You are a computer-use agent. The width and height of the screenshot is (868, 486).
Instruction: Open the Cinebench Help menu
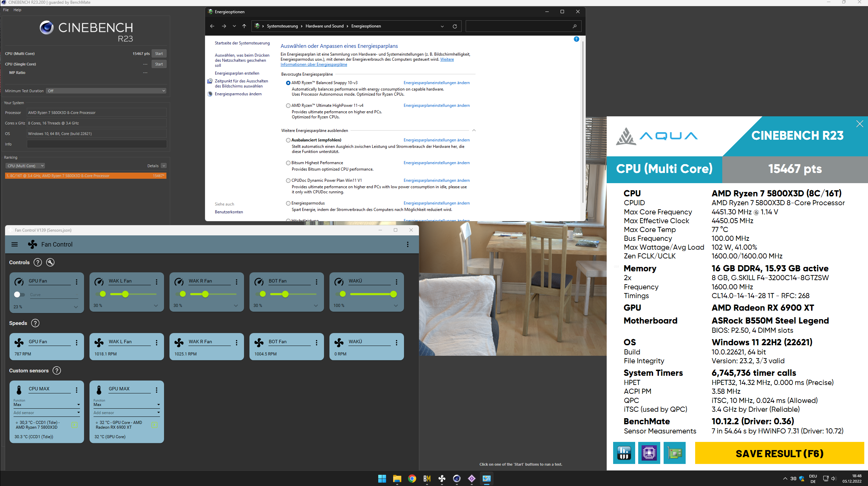coord(17,10)
